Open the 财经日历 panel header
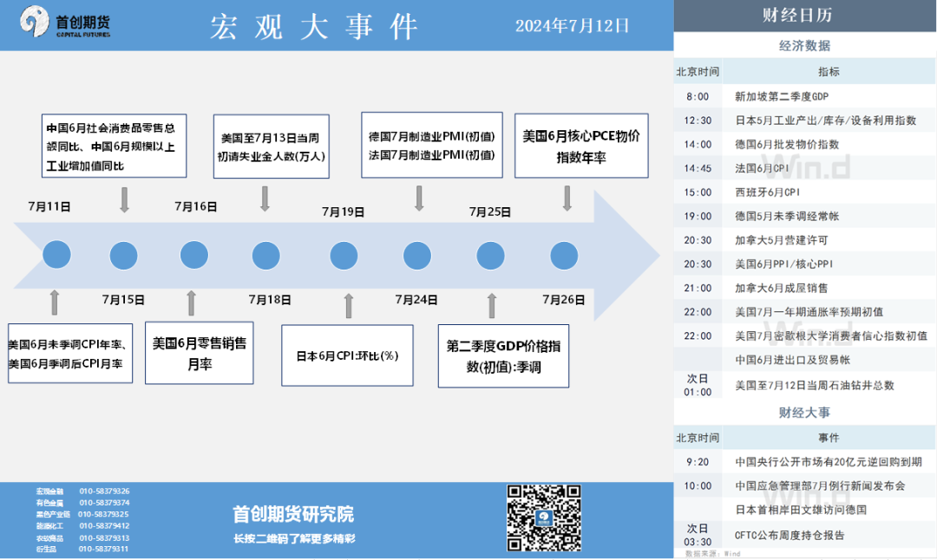The height and width of the screenshot is (560, 937). tap(804, 16)
